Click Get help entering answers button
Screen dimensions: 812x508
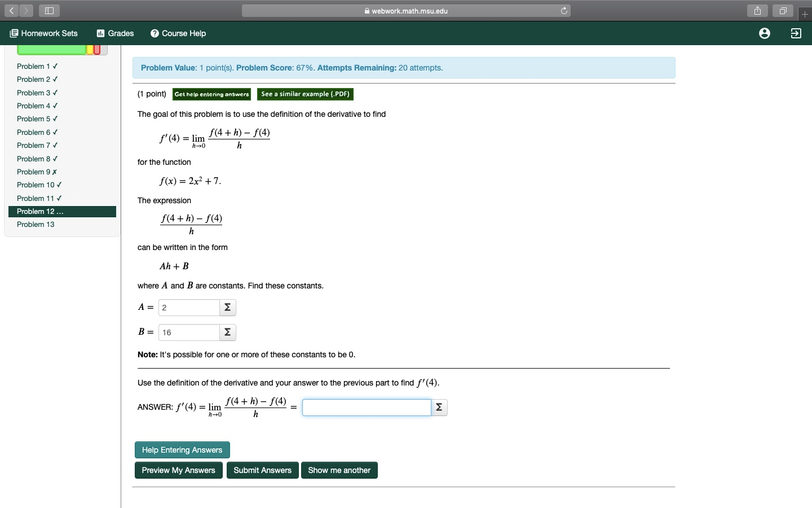click(211, 94)
